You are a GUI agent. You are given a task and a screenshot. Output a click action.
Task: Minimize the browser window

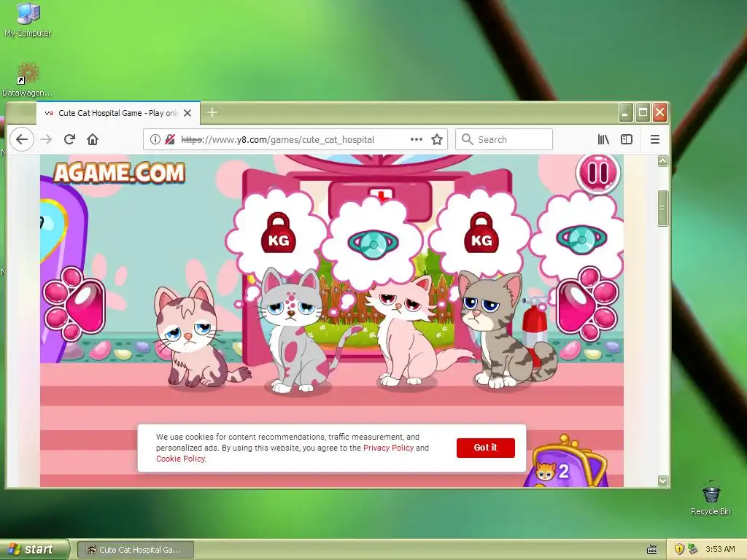pos(625,113)
